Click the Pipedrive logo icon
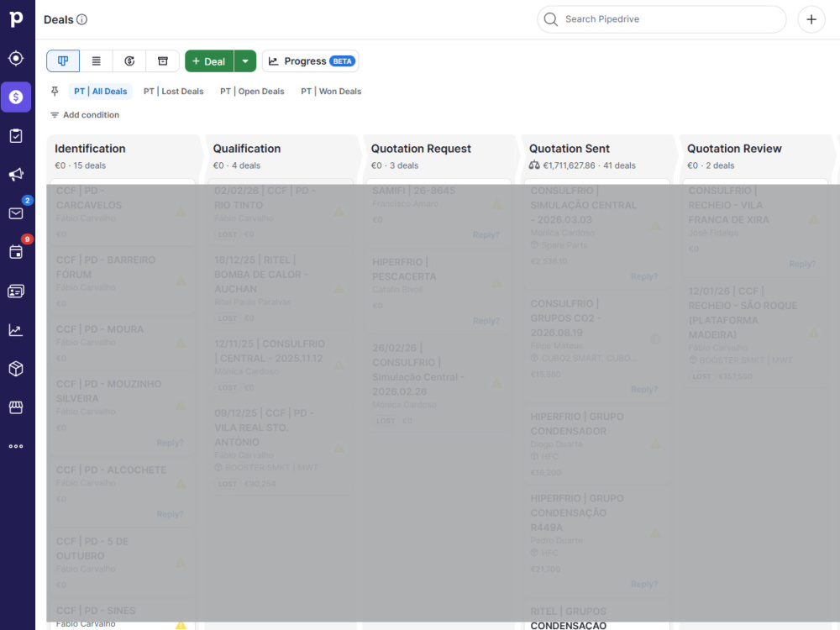 point(16,18)
